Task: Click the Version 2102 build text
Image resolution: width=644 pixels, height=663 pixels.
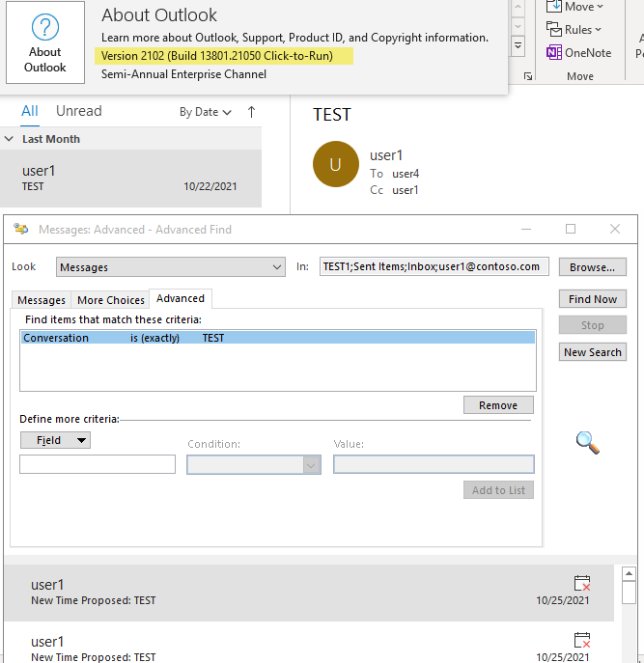Action: point(217,56)
